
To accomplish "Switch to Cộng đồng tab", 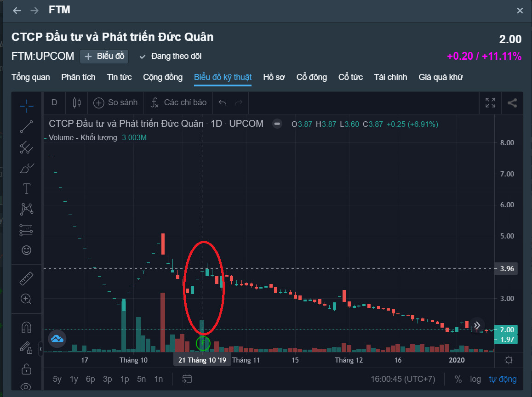I will [163, 77].
